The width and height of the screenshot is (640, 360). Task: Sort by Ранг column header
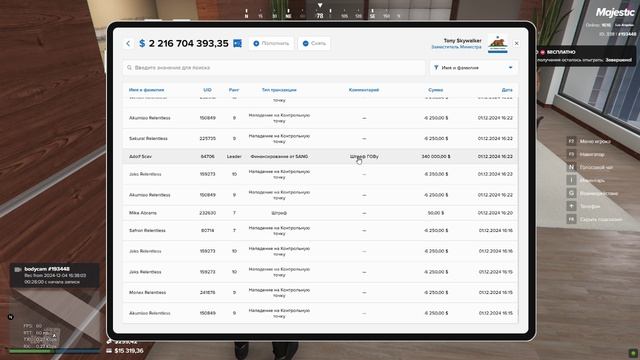tap(234, 90)
